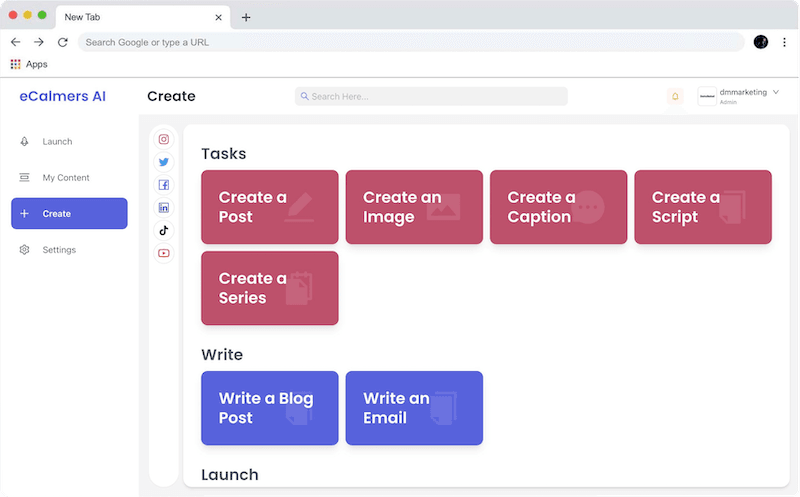Click the gear icon beside Settings
Screen dimensions: 800x497
24,250
